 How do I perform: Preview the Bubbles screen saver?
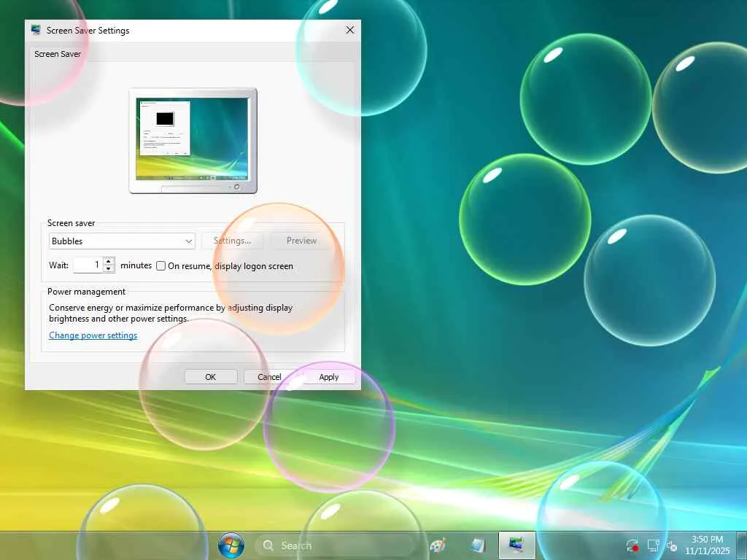pyautogui.click(x=301, y=241)
